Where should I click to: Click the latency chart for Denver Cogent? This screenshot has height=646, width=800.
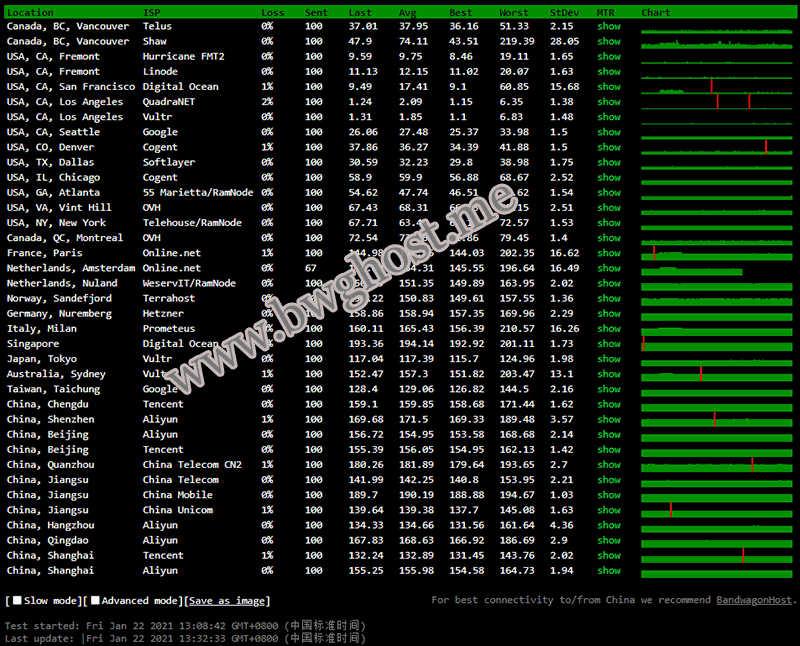point(717,147)
